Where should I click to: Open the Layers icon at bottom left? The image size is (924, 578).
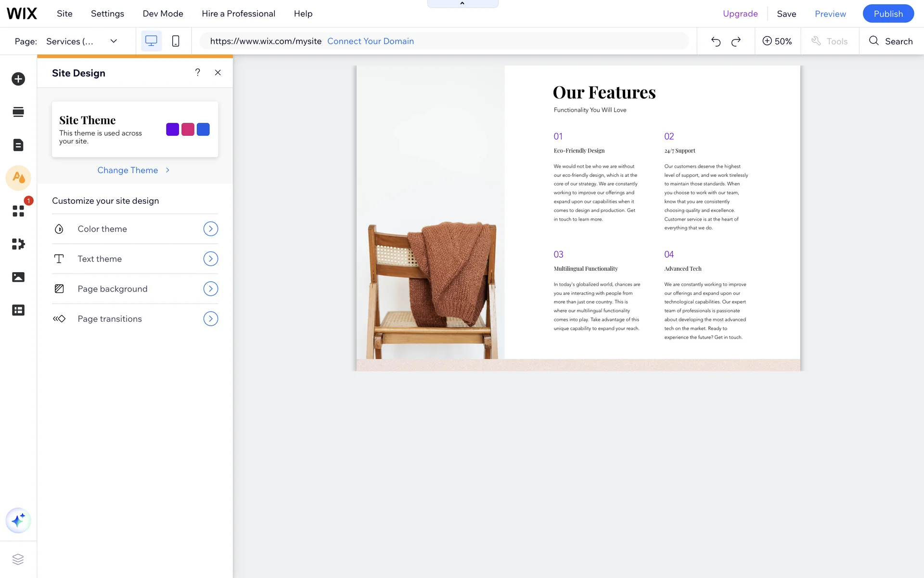[x=18, y=559]
